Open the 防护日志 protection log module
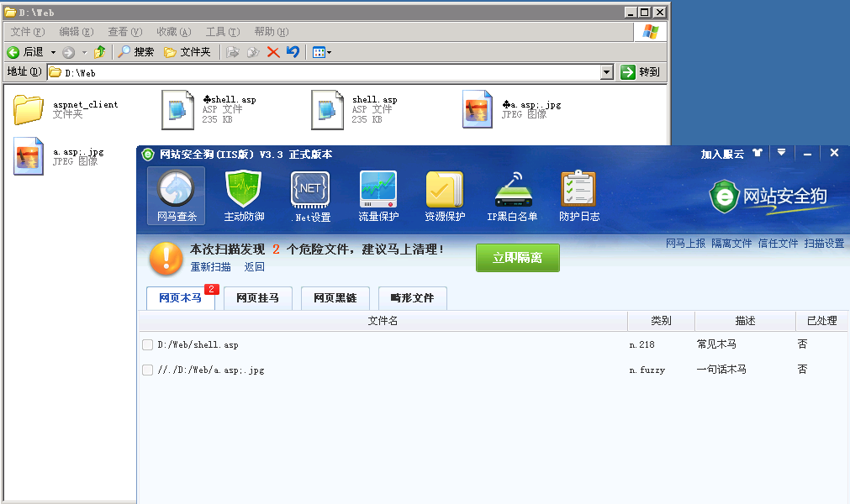The image size is (850, 504). pyautogui.click(x=579, y=196)
